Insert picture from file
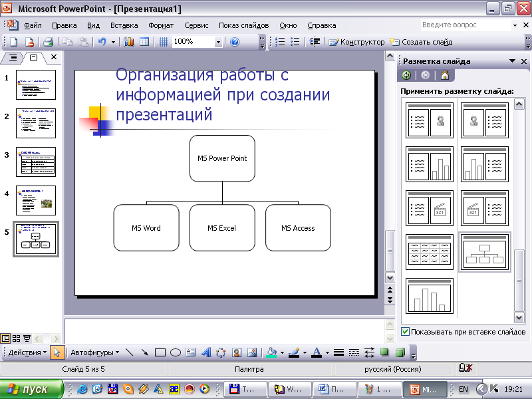The width and height of the screenshot is (532, 399). 252,352
